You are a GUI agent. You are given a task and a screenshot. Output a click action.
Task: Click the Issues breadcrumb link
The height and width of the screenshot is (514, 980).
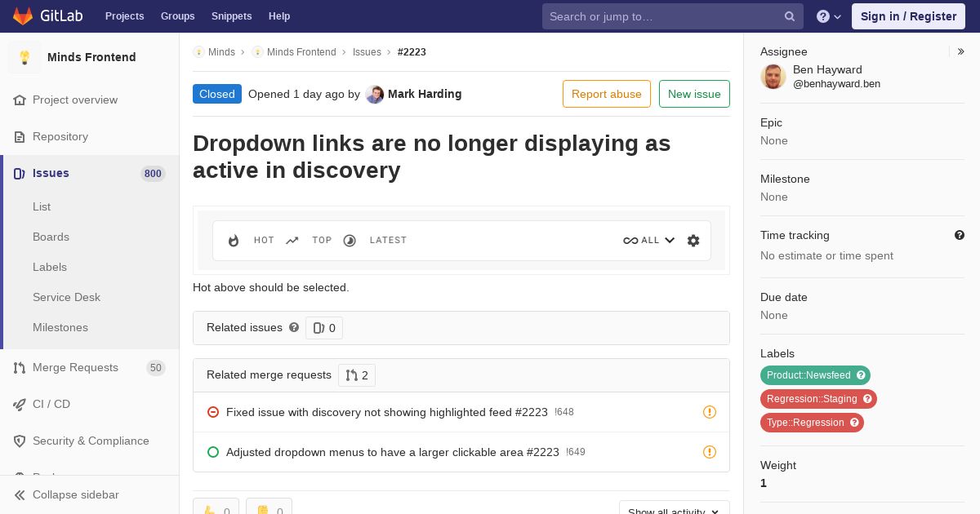point(367,52)
